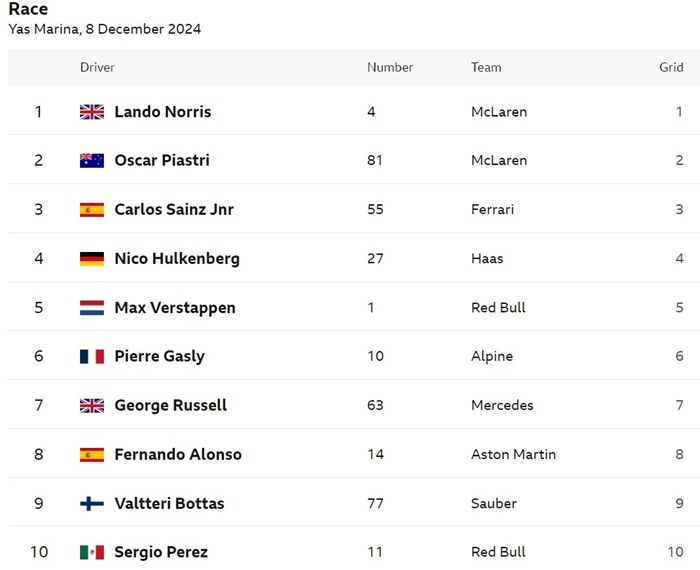Select the Number column header

pos(390,67)
